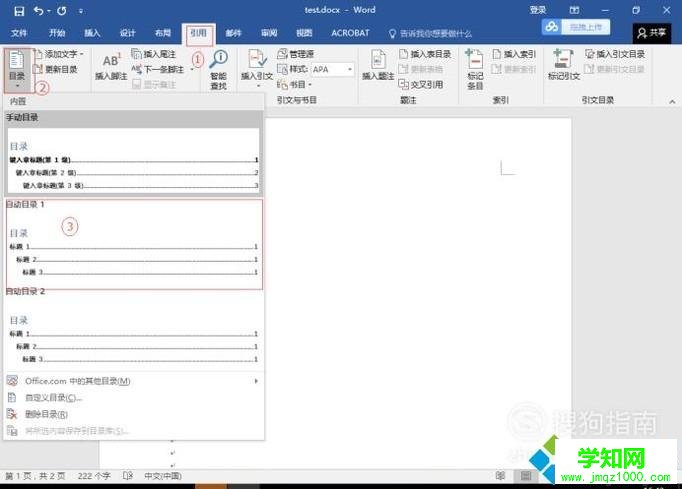Collapse the ribbon with the up chevron
Viewport: 682px width, 489px height.
pyautogui.click(x=672, y=101)
